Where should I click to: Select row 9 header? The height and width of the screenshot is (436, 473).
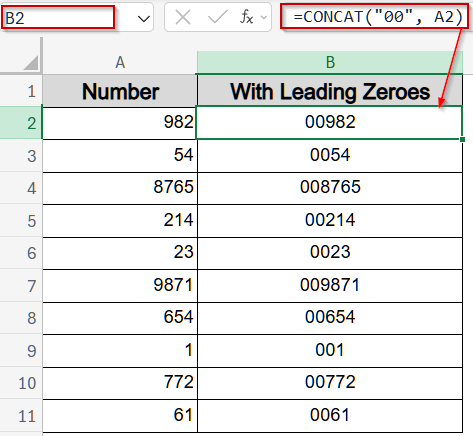(x=21, y=351)
